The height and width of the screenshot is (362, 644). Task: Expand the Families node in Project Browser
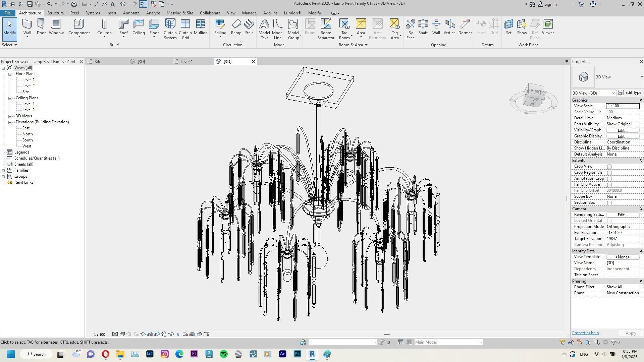pos(3,170)
